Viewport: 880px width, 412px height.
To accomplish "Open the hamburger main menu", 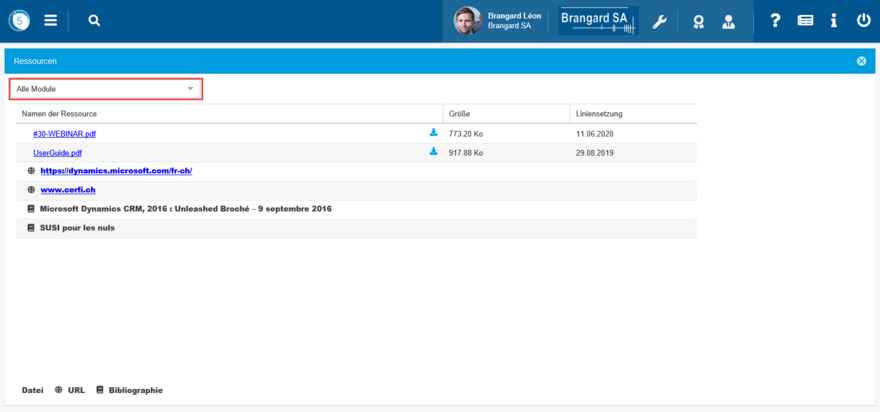I will pos(50,20).
